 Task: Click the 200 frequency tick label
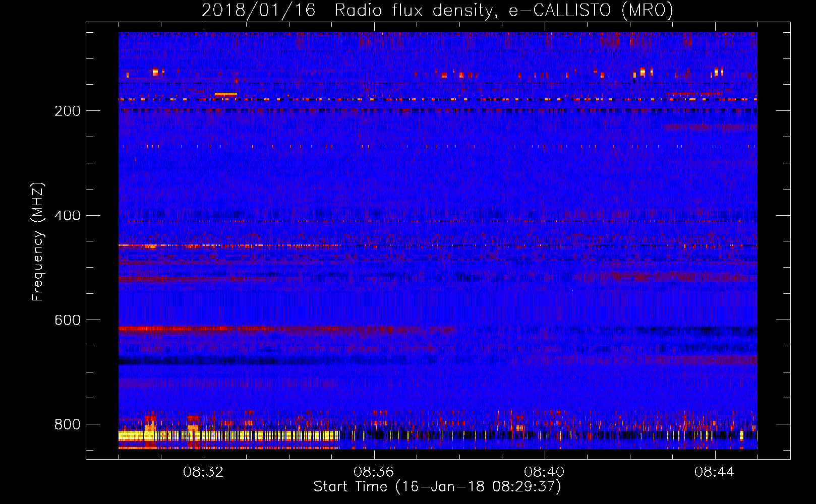coord(68,111)
